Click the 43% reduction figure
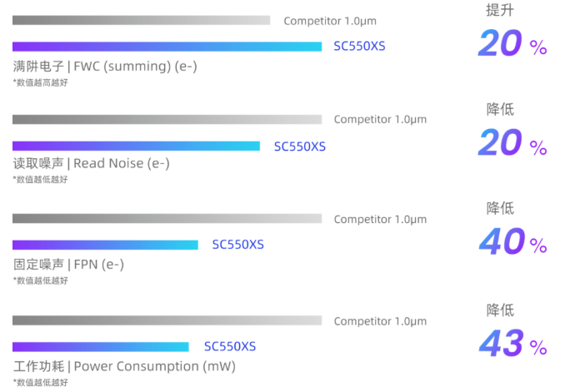This screenshot has height=392, width=565. (513, 344)
